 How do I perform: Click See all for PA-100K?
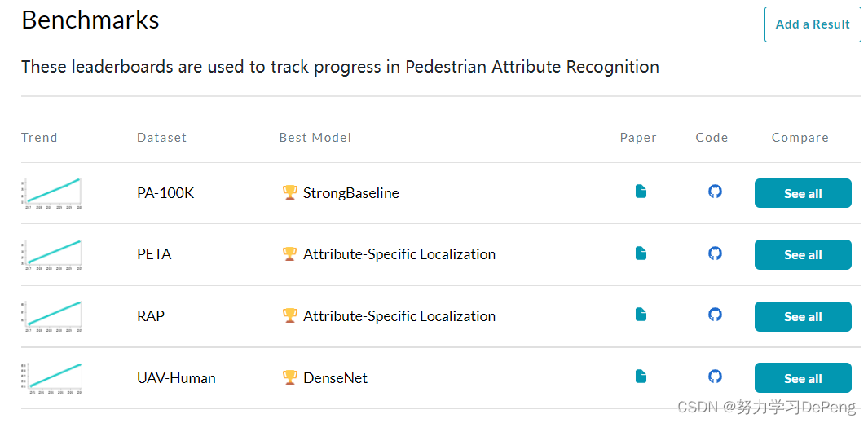pos(803,193)
